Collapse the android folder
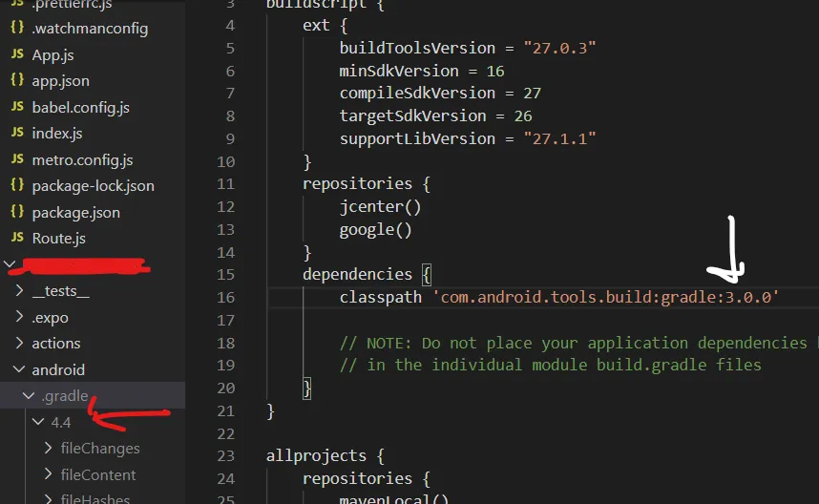This screenshot has width=819, height=504. 19,369
